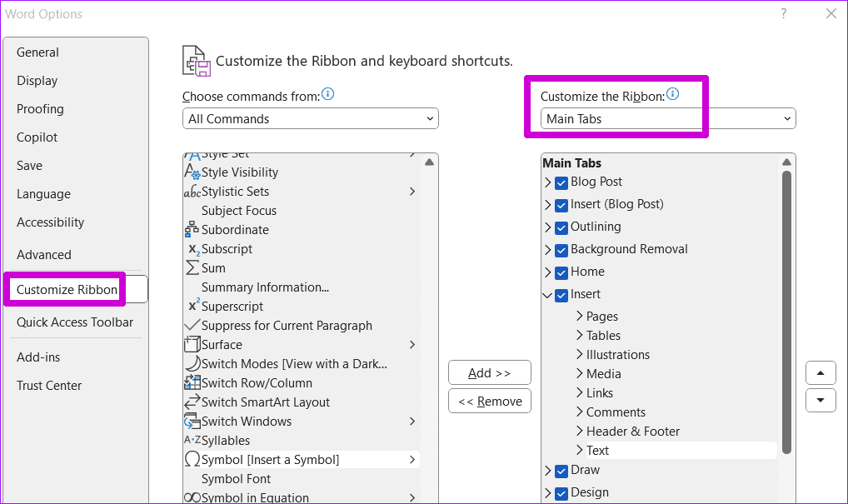This screenshot has width=848, height=504.
Task: Expand the Blog Post tree node
Action: 547,182
